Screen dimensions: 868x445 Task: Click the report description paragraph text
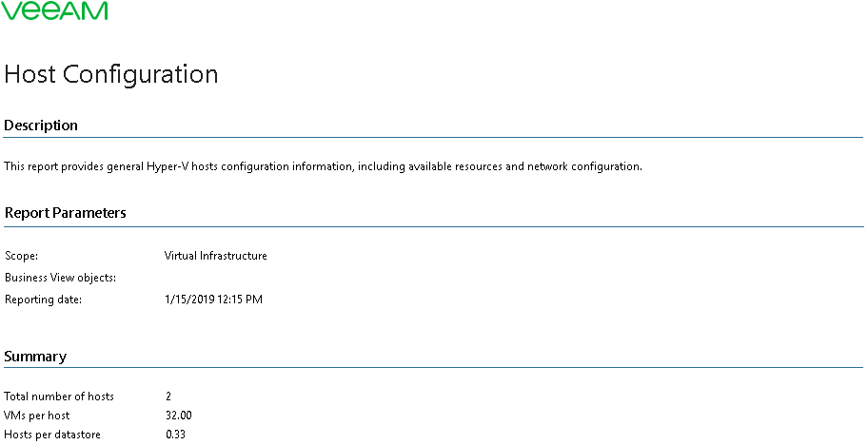click(323, 166)
